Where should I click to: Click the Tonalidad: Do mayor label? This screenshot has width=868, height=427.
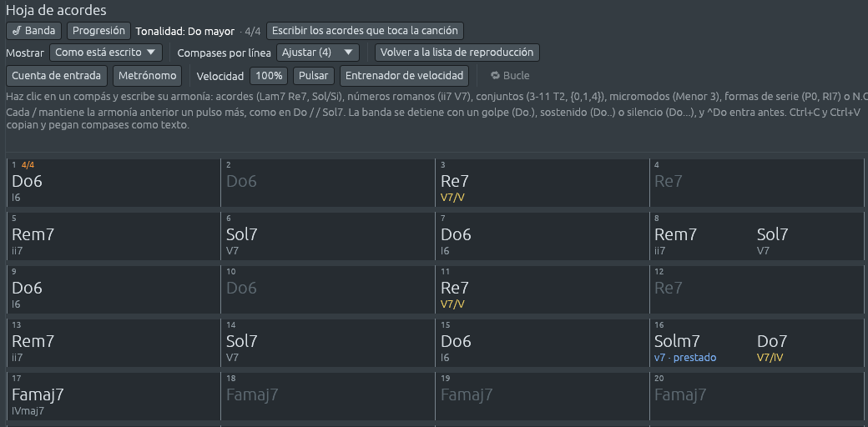tap(185, 32)
